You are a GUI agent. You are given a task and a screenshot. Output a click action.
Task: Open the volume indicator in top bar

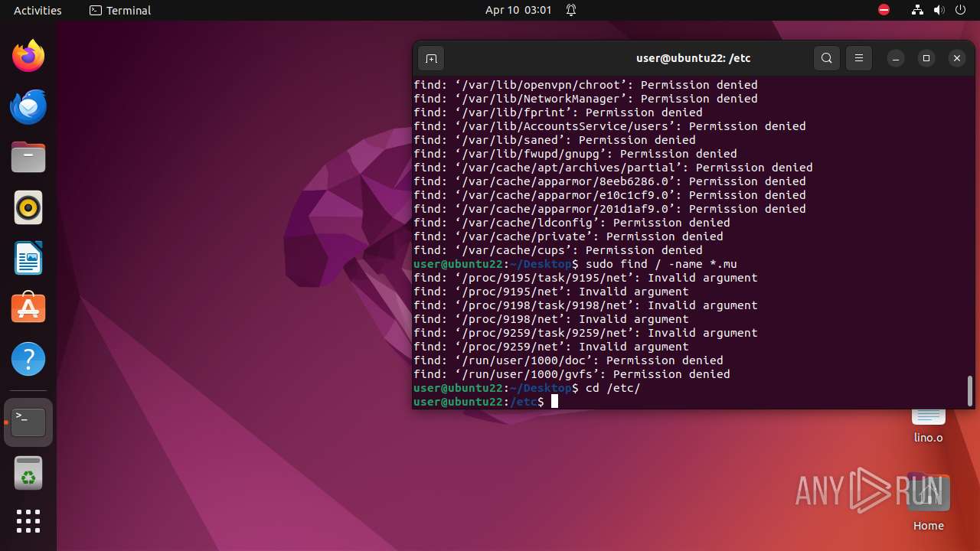(939, 10)
